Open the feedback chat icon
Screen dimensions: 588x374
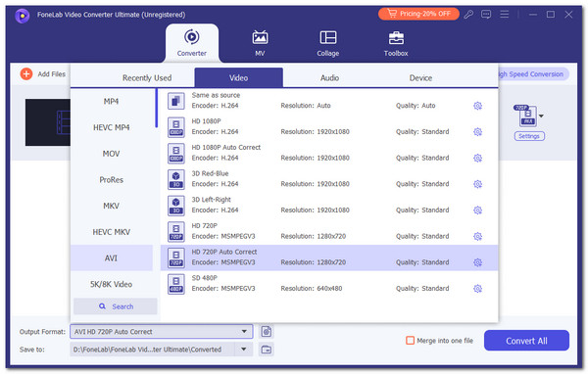point(486,15)
